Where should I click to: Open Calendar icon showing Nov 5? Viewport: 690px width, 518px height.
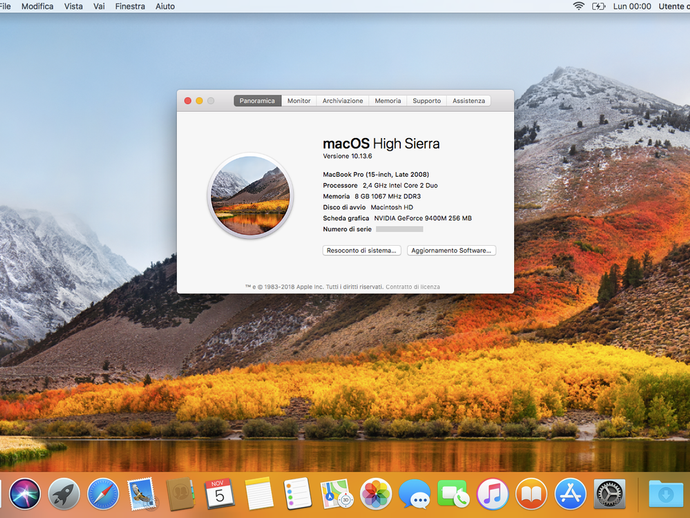click(219, 494)
